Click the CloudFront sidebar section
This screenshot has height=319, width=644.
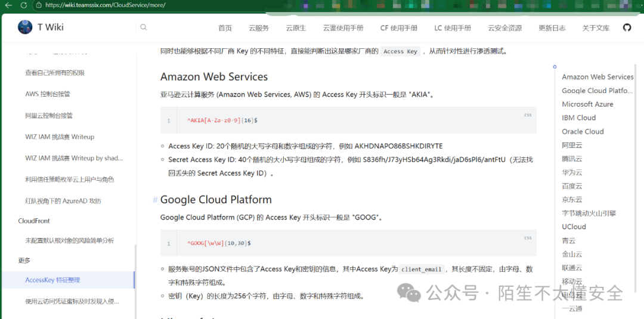click(x=33, y=221)
